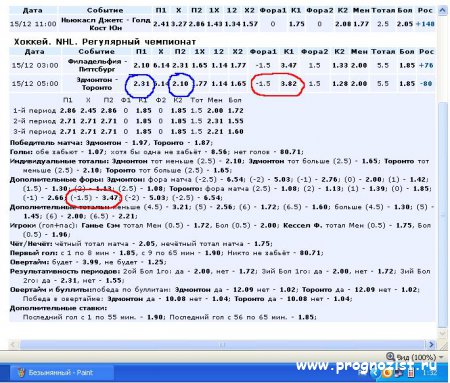Click the 15/12 03:00 date cell
This screenshot has height=383, width=450.
[35, 65]
